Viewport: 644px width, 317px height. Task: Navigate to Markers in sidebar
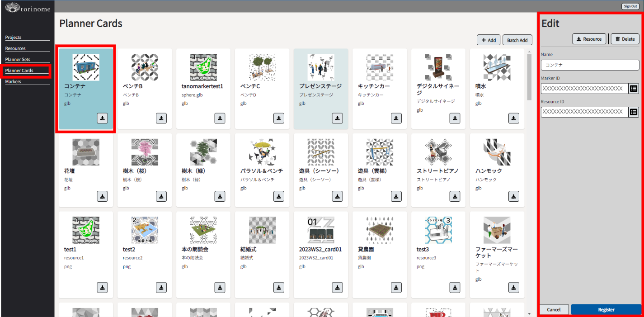13,82
